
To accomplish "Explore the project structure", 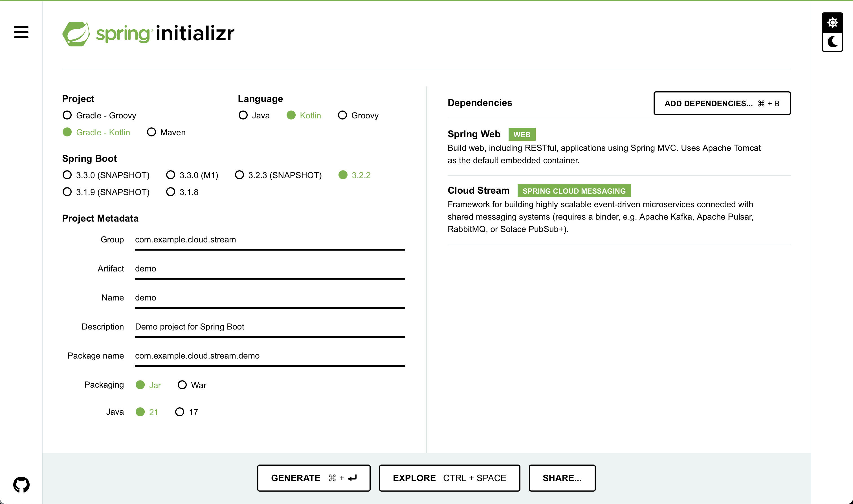I will [x=450, y=478].
